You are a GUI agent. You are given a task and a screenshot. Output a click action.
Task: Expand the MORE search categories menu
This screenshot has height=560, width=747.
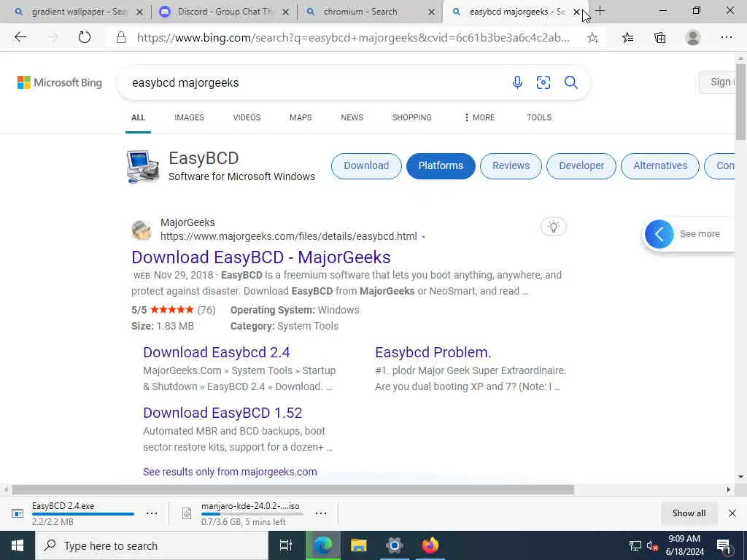tap(479, 117)
